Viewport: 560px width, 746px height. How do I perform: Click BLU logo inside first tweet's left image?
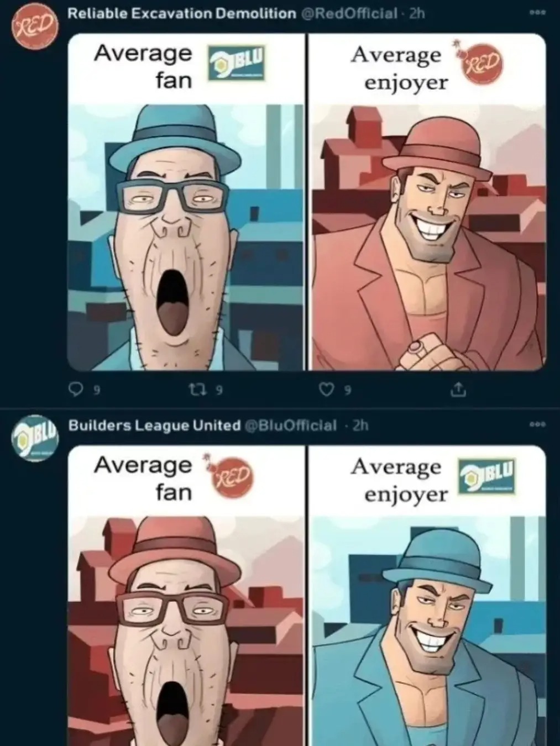tap(236, 64)
